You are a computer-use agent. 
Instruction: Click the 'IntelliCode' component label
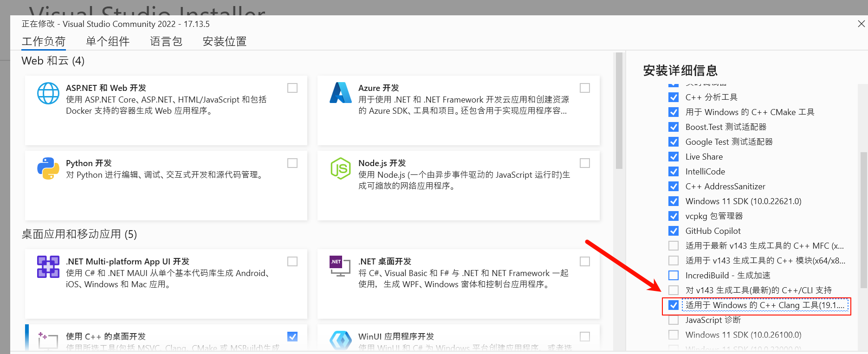(705, 172)
